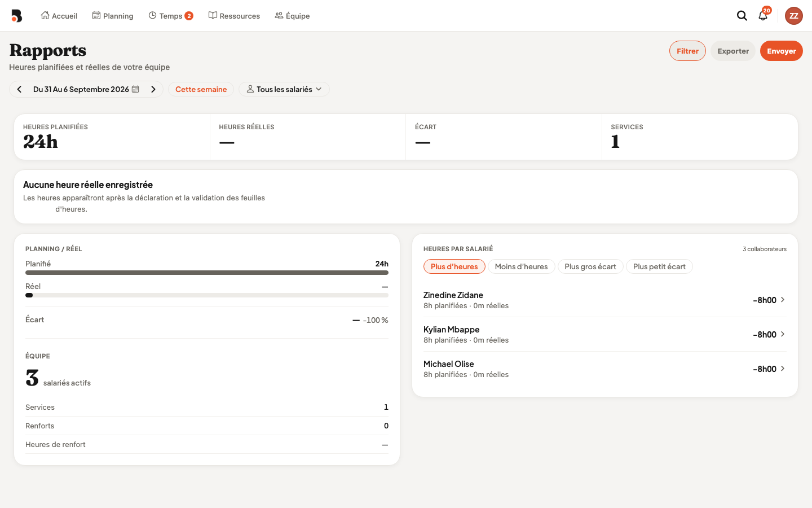Image resolution: width=812 pixels, height=508 pixels.
Task: Open the Planning menu item
Action: (113, 16)
